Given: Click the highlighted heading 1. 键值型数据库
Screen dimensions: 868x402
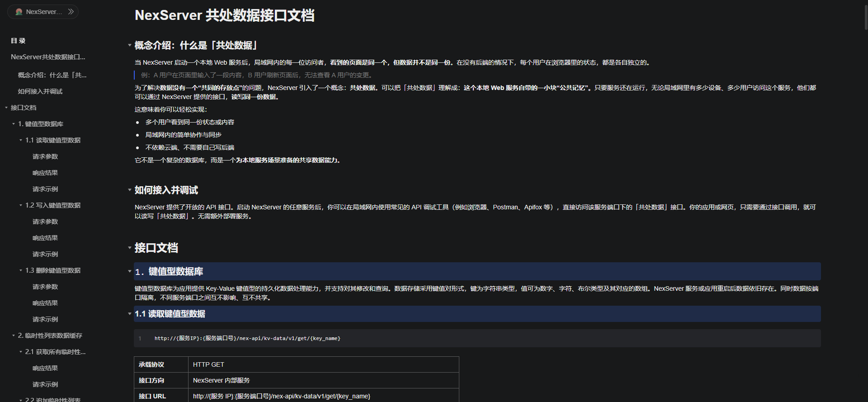Looking at the screenshot, I should (477, 271).
